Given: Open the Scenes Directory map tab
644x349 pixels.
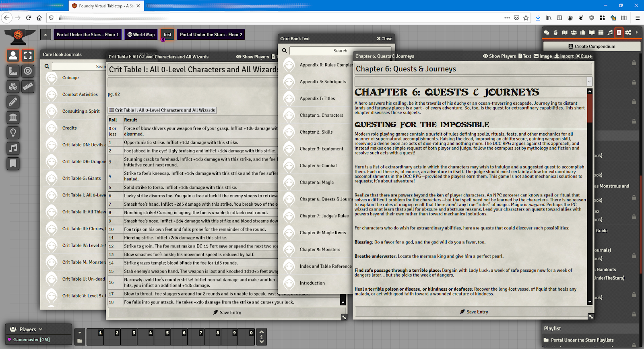Looking at the screenshot, I should click(565, 33).
